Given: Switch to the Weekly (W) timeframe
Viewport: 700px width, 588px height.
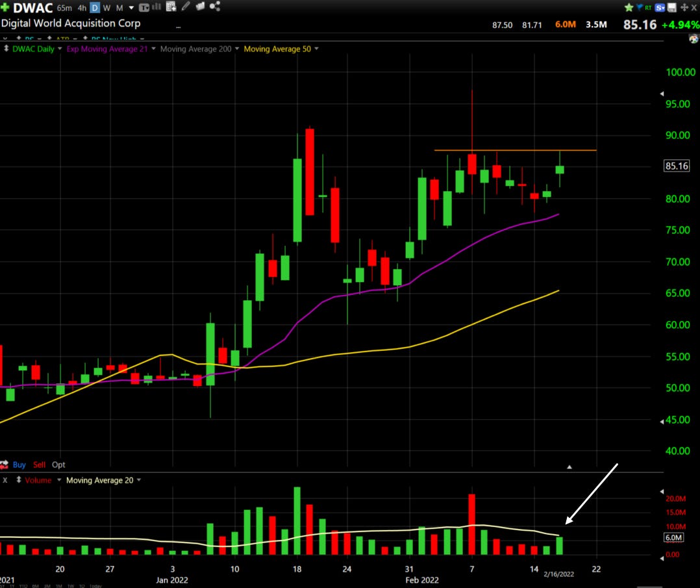Looking at the screenshot, I should click(x=106, y=8).
